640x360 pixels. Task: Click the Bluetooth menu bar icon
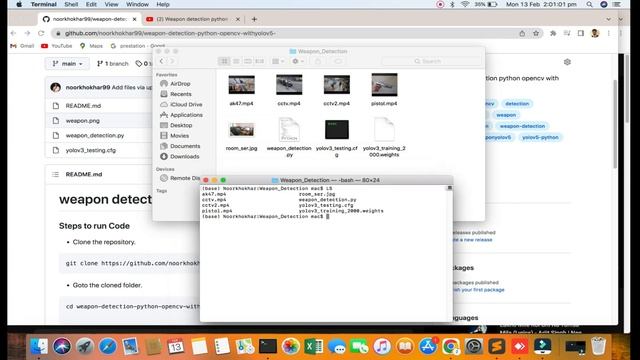click(452, 4)
